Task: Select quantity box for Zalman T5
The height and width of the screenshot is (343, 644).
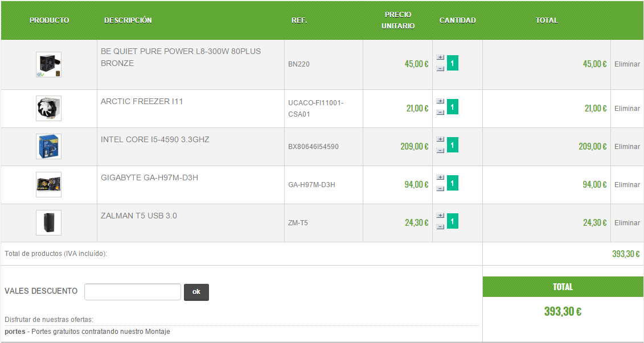Action: pos(452,221)
